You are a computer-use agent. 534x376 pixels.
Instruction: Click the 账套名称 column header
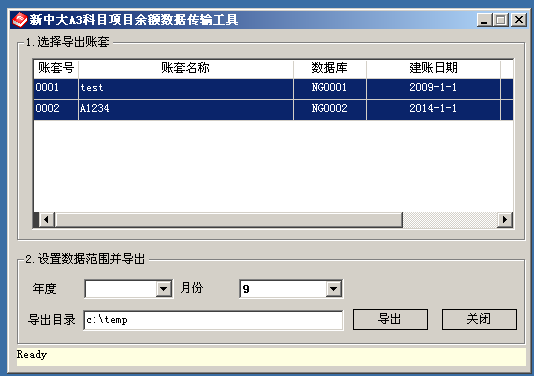(186, 69)
